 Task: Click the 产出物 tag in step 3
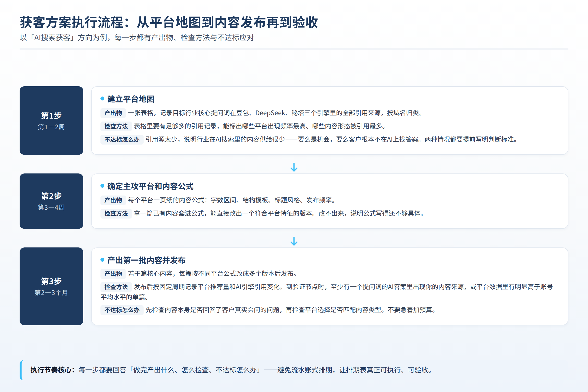113,274
